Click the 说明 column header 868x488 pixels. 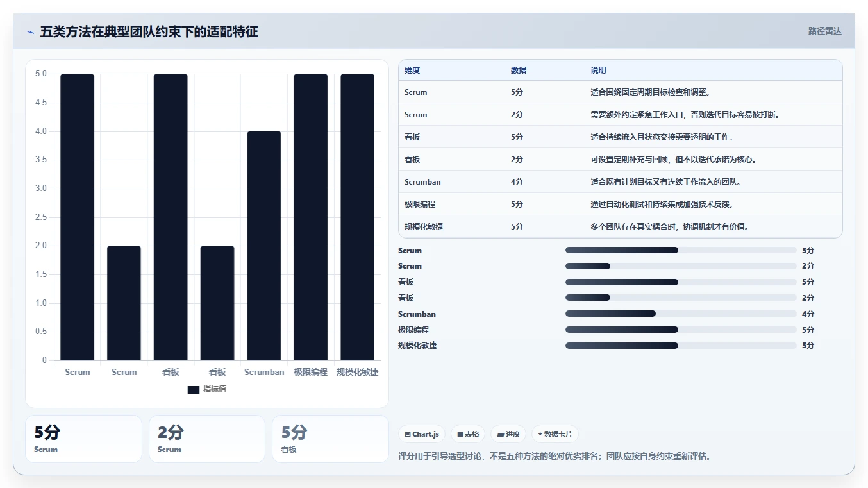click(x=598, y=71)
